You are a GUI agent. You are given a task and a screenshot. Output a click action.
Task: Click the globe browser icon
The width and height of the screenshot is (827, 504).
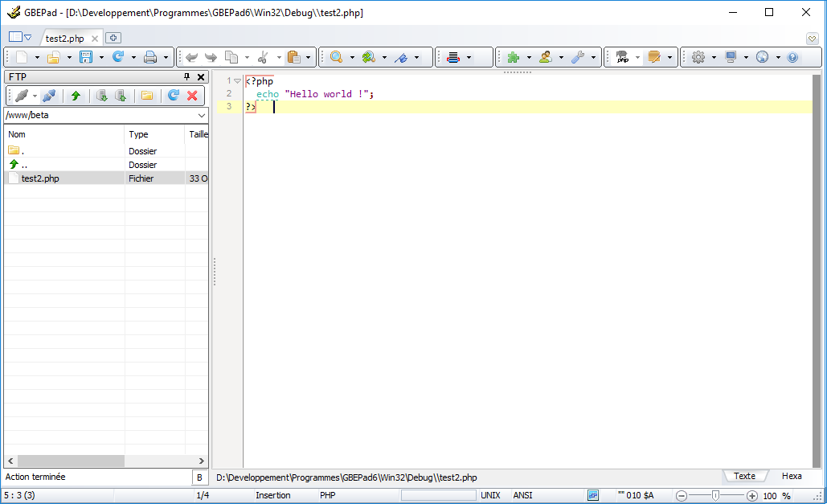point(762,57)
